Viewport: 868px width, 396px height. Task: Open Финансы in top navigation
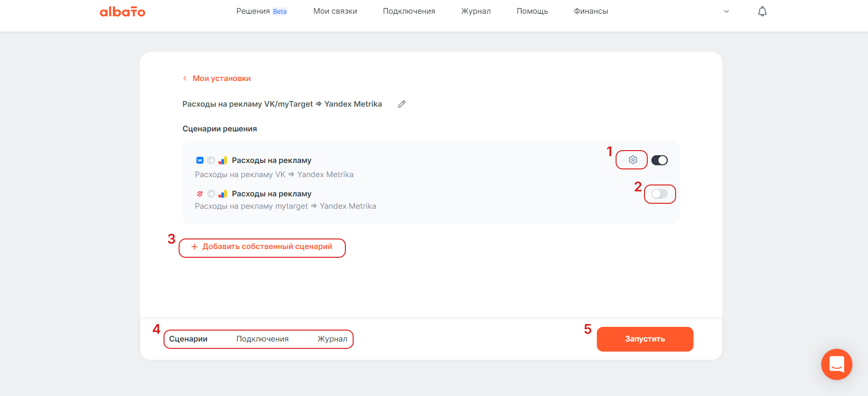coord(591,11)
